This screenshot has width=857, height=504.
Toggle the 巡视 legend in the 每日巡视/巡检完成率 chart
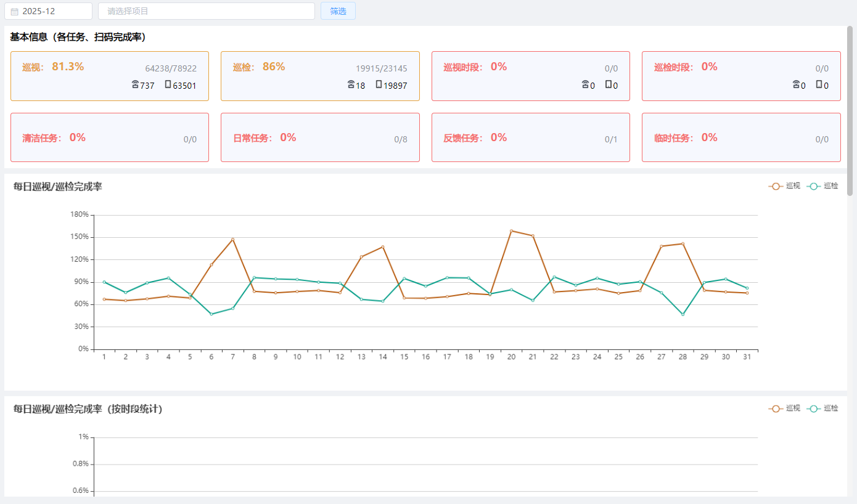784,186
